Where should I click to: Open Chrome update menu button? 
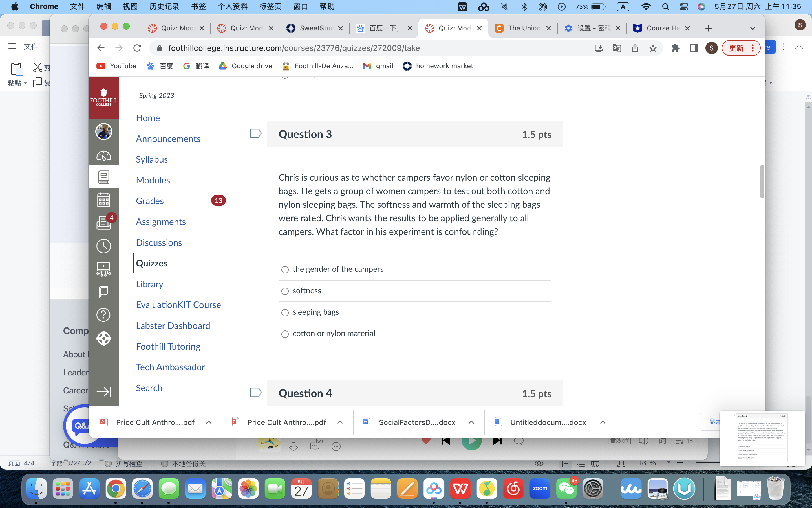pyautogui.click(x=741, y=48)
